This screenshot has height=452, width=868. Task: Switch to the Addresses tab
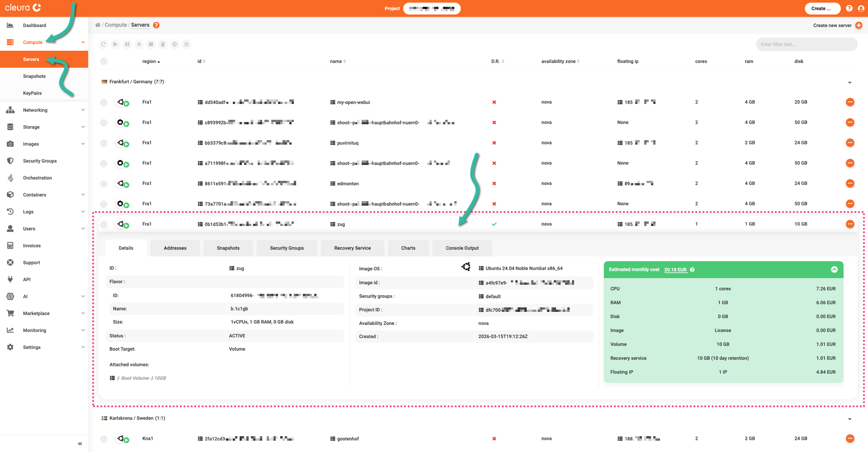(x=175, y=248)
